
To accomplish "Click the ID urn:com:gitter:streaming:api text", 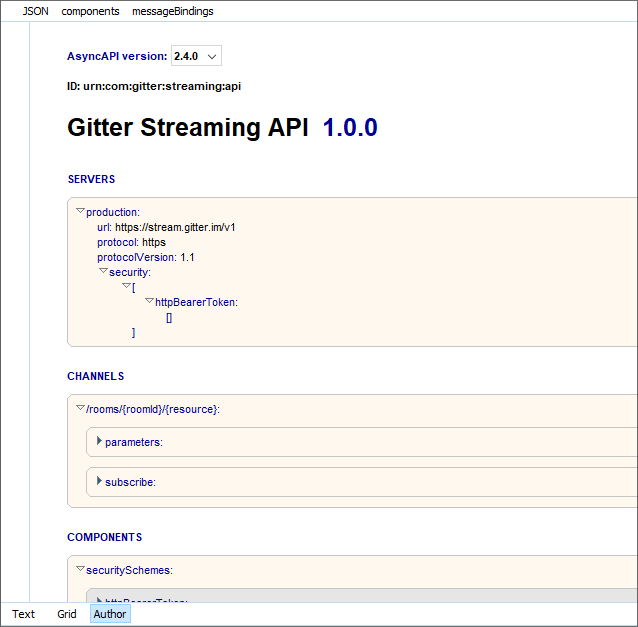I will (x=154, y=86).
